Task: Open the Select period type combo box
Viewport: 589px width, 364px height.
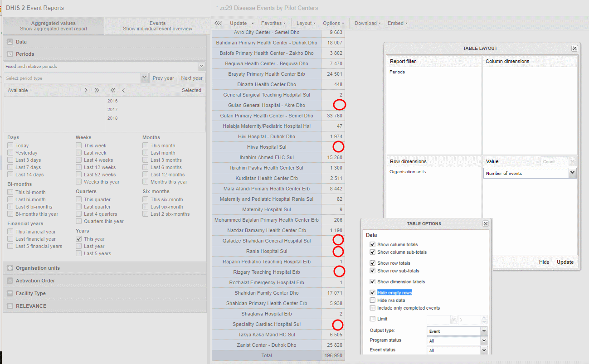Action: [144, 78]
